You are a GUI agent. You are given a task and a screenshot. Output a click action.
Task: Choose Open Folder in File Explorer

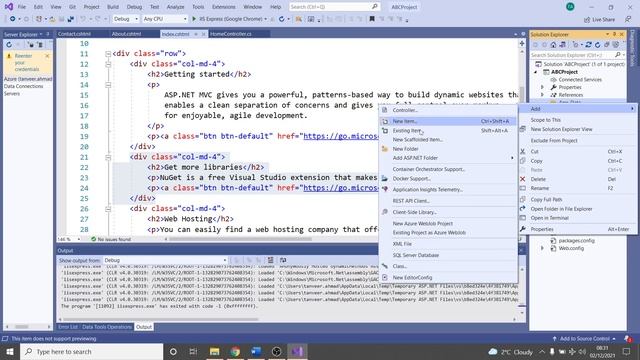[x=577, y=209]
